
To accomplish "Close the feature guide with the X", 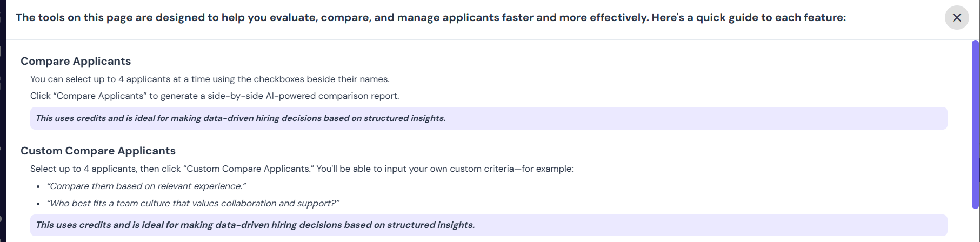I will tap(956, 18).
